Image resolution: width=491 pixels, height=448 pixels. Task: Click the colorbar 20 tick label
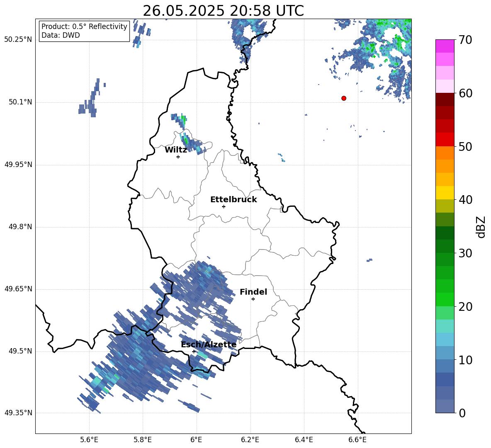click(x=466, y=306)
